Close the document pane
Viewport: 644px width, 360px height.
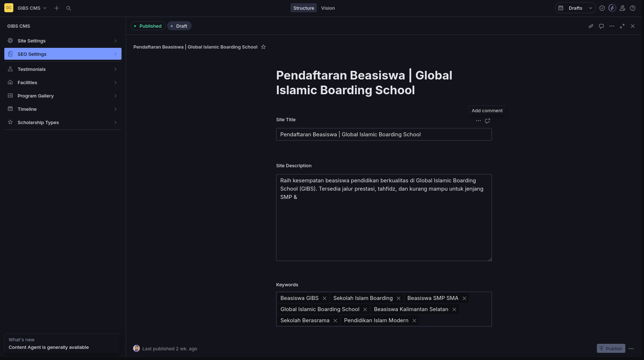632,26
